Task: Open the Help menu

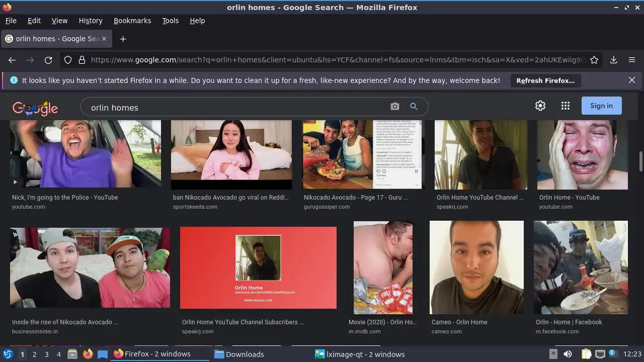Action: pos(197,21)
